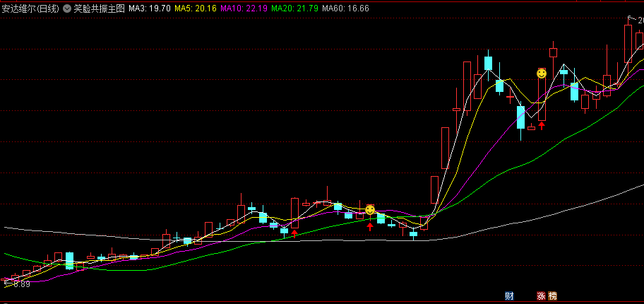Select the 笑脸共振主图 indicator name

[x=99, y=8]
